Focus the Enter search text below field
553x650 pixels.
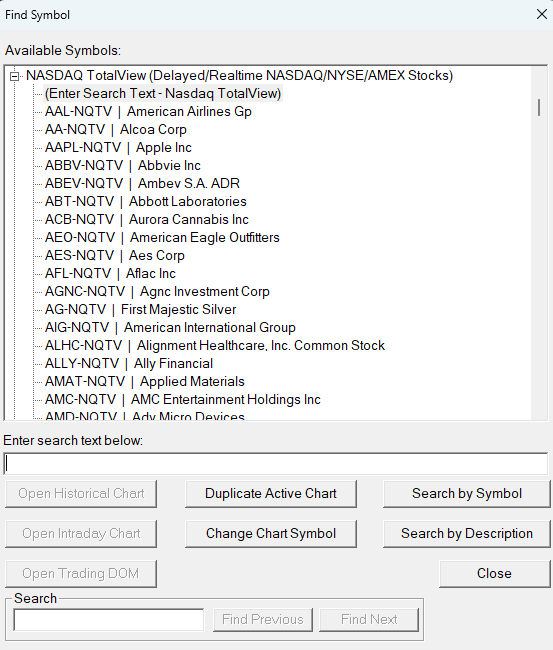click(276, 463)
